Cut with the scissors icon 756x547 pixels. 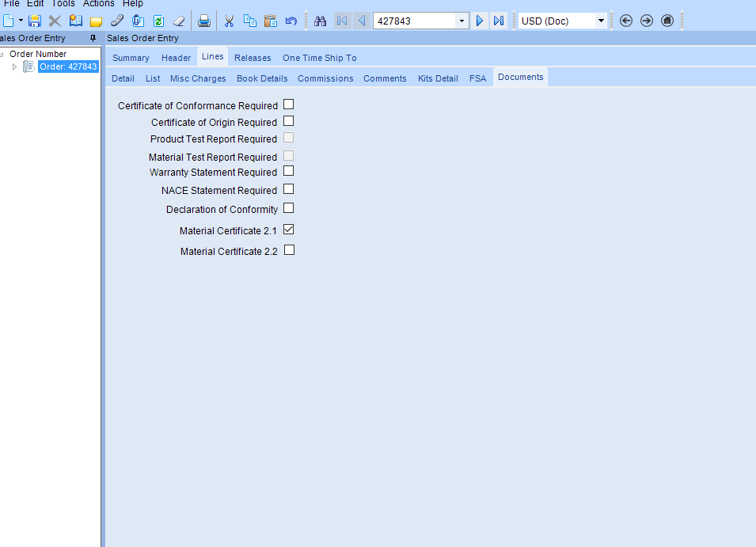[x=229, y=21]
